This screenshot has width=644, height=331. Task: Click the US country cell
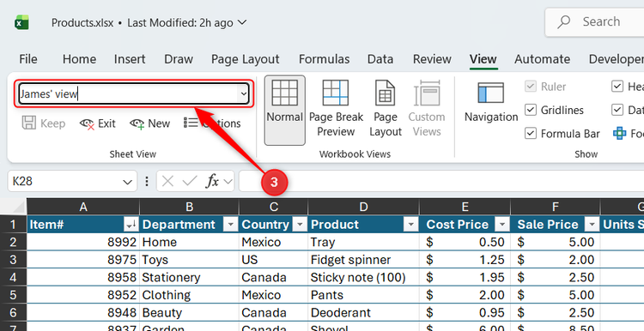[273, 260]
